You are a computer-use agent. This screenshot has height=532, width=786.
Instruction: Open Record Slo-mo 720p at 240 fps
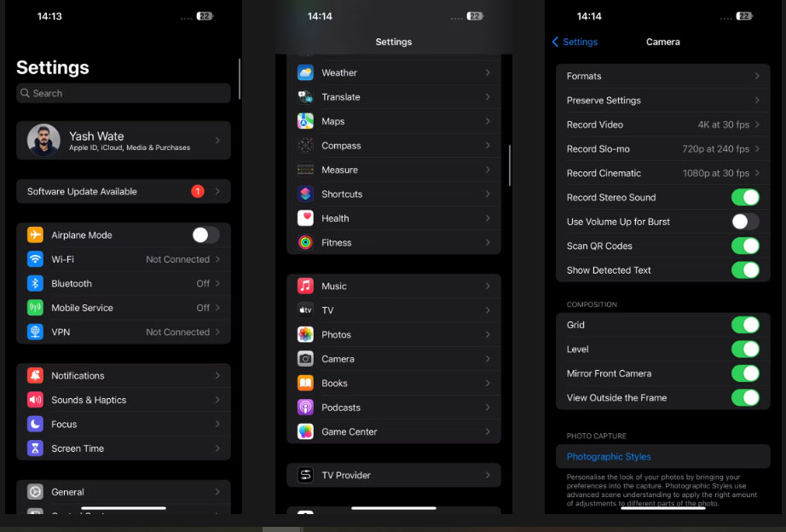[x=662, y=149]
